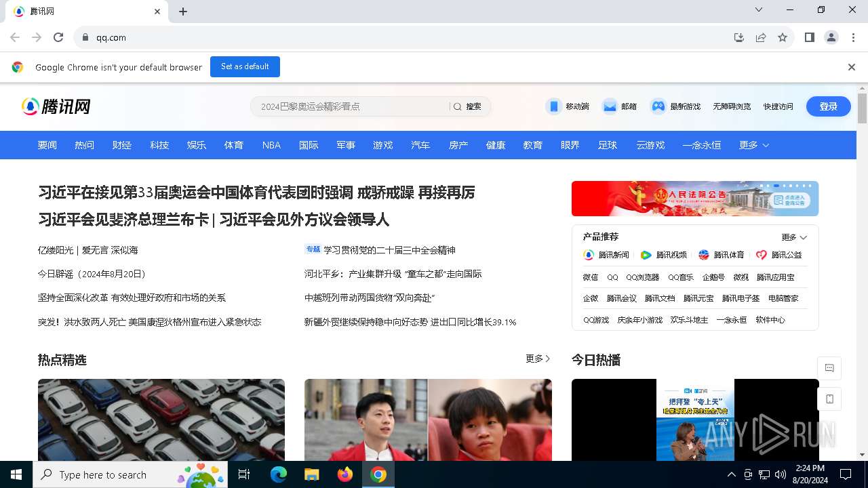Open 快捷访问 link
The width and height of the screenshot is (868, 488).
point(778,106)
